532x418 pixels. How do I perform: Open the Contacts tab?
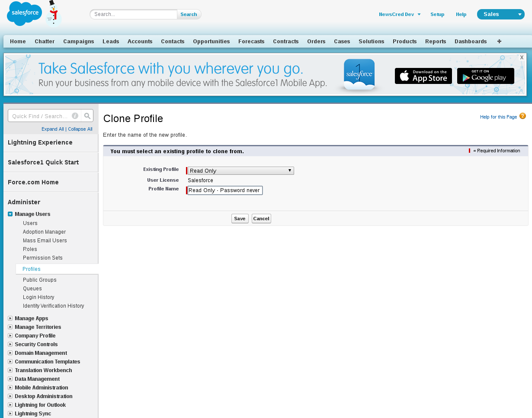[x=173, y=42]
